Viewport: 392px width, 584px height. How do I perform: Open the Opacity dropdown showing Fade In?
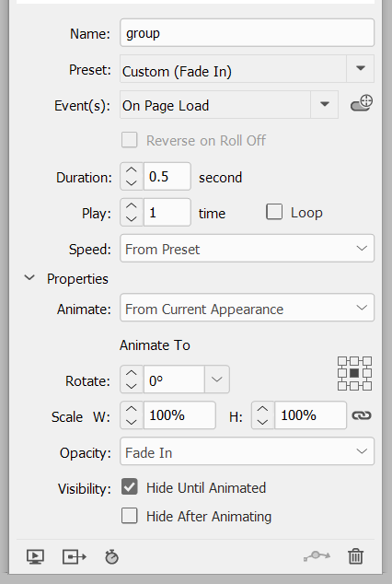pyautogui.click(x=247, y=451)
